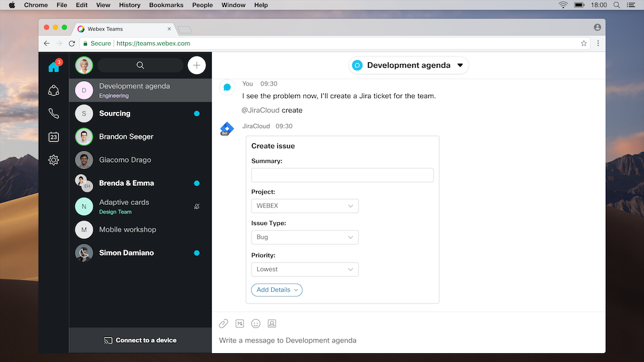Open the Edit menu

pos(82,5)
